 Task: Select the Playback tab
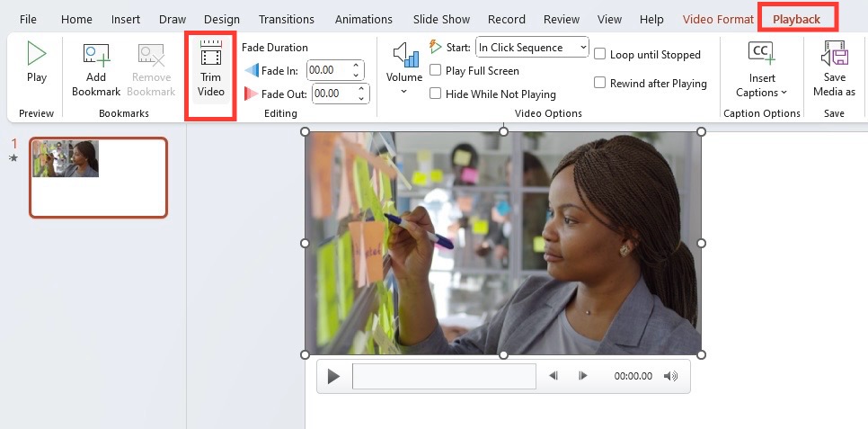click(x=797, y=20)
